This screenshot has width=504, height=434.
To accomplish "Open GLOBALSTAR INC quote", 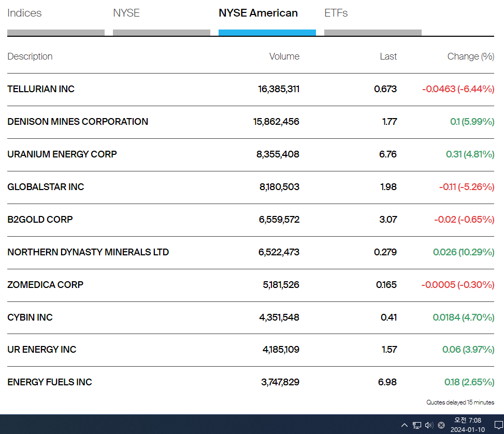I will click(x=46, y=187).
